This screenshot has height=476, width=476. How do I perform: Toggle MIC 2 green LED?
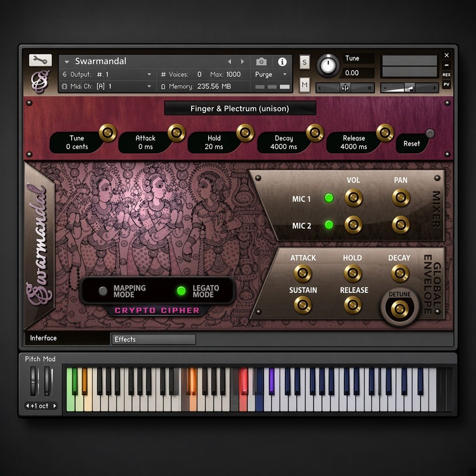329,225
